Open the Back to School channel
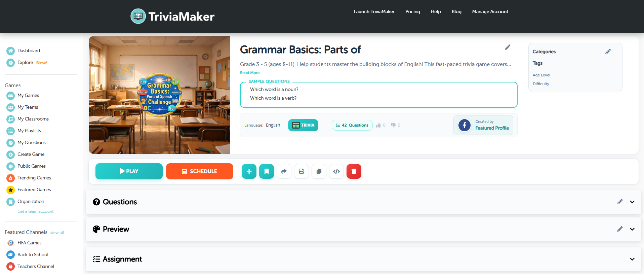The height and width of the screenshot is (274, 644). [x=33, y=255]
